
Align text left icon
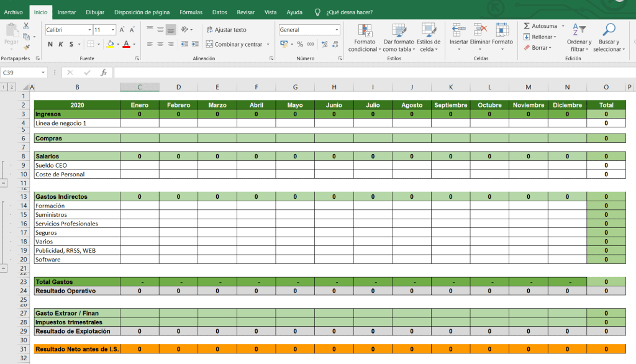click(150, 44)
